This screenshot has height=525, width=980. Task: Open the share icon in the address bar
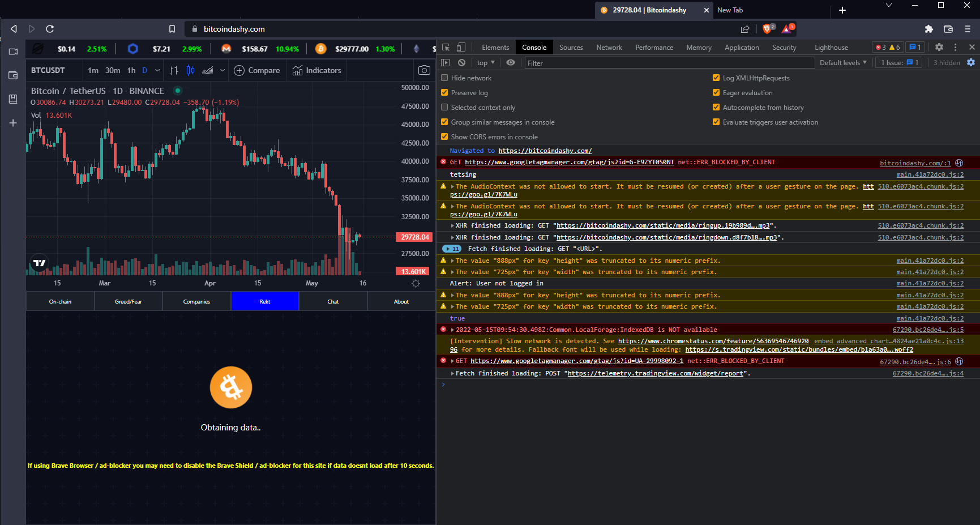tap(745, 29)
